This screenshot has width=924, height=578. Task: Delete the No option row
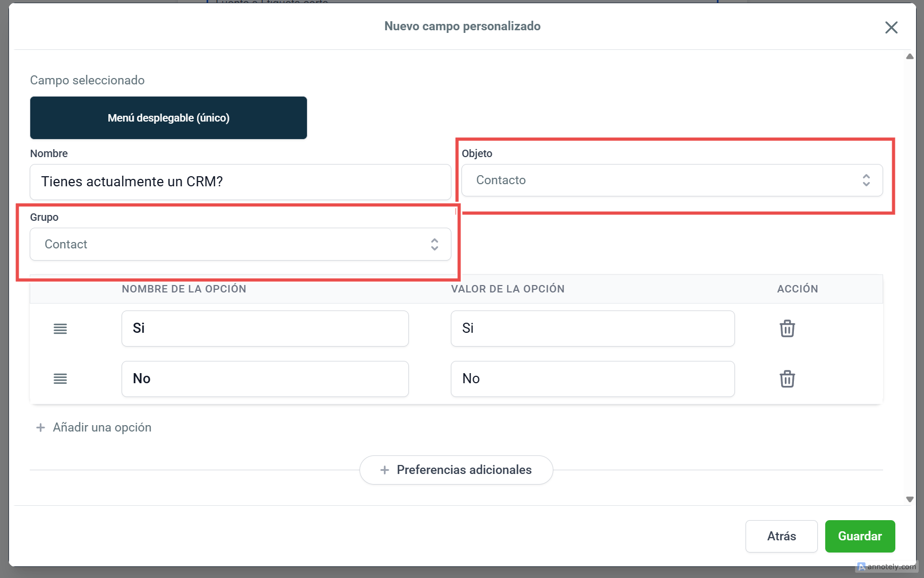pyautogui.click(x=787, y=379)
